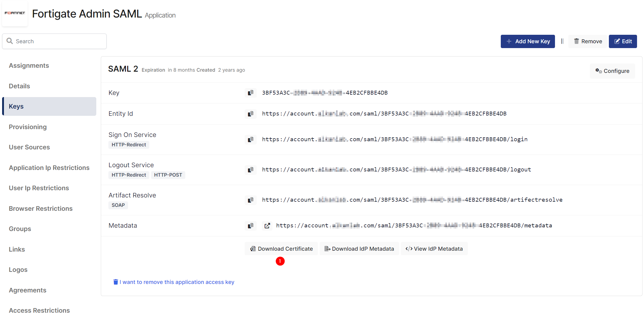
Task: Click the Add New Key button
Action: [x=527, y=41]
